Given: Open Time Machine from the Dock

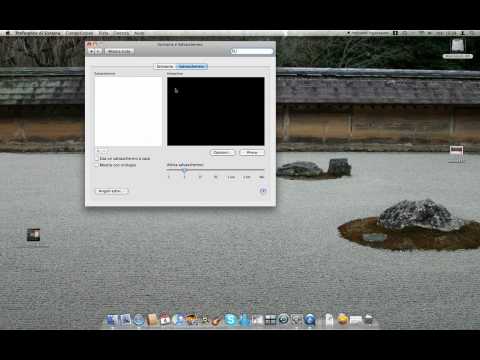Looking at the screenshot, I should pyautogui.click(x=284, y=319).
